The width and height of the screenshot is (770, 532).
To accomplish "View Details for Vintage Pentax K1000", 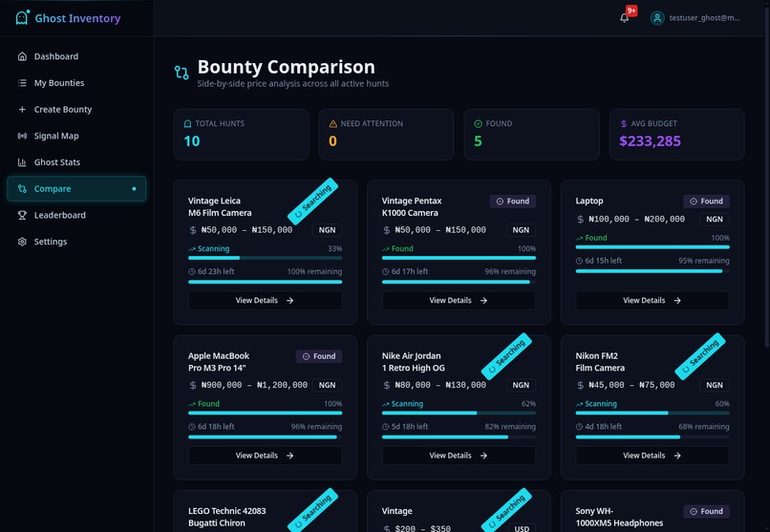I will [459, 300].
